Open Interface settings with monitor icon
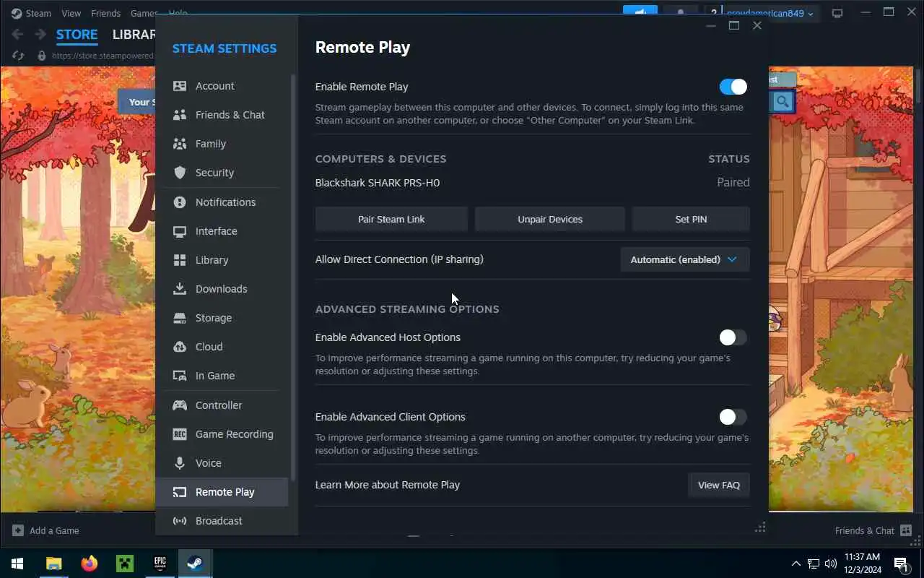Screen dimensions: 924x578 pyautogui.click(x=222, y=231)
